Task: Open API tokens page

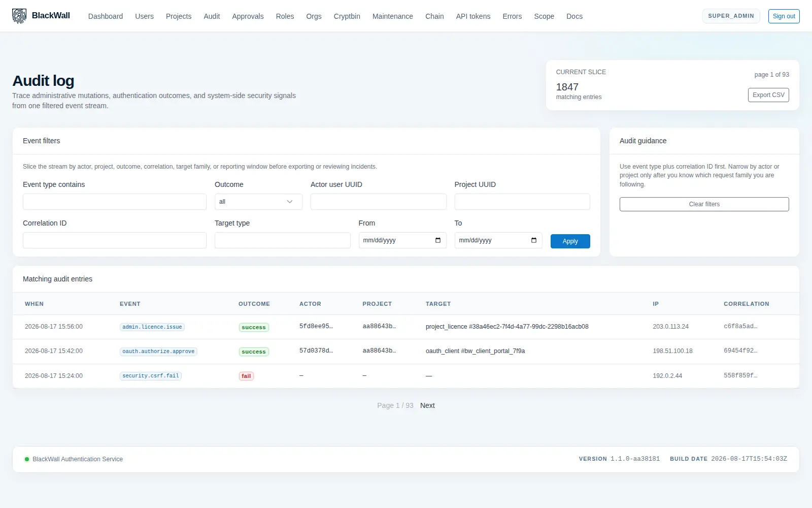Action: point(473,16)
